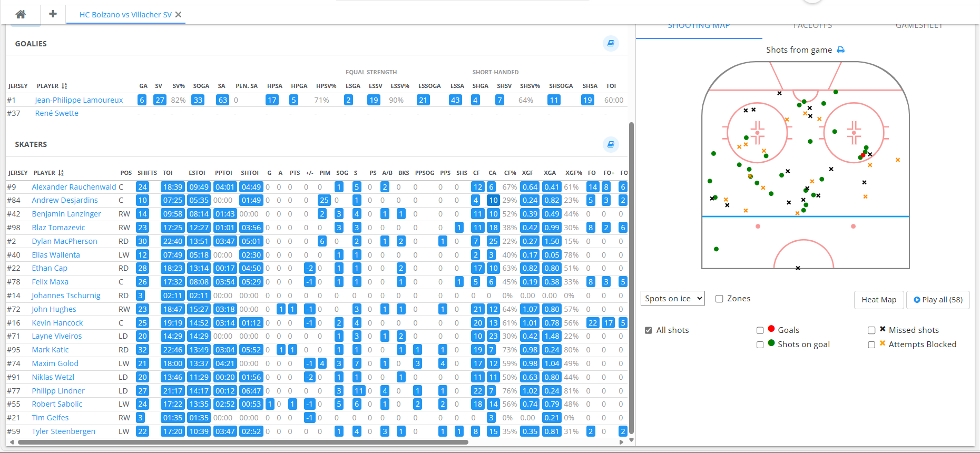Screen dimensions: 980x453
Task: Tick the Goals filter checkbox
Action: (x=760, y=330)
